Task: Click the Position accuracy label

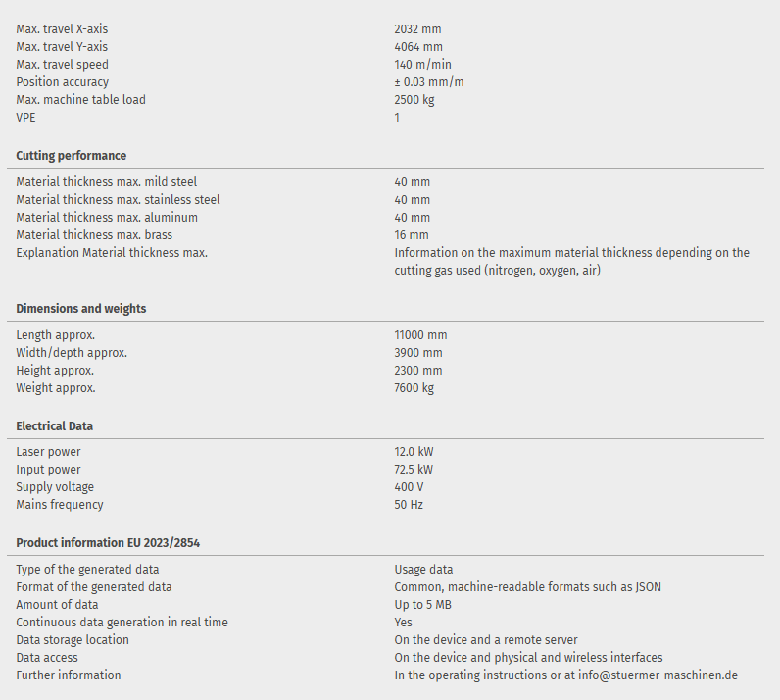Action: tap(63, 82)
